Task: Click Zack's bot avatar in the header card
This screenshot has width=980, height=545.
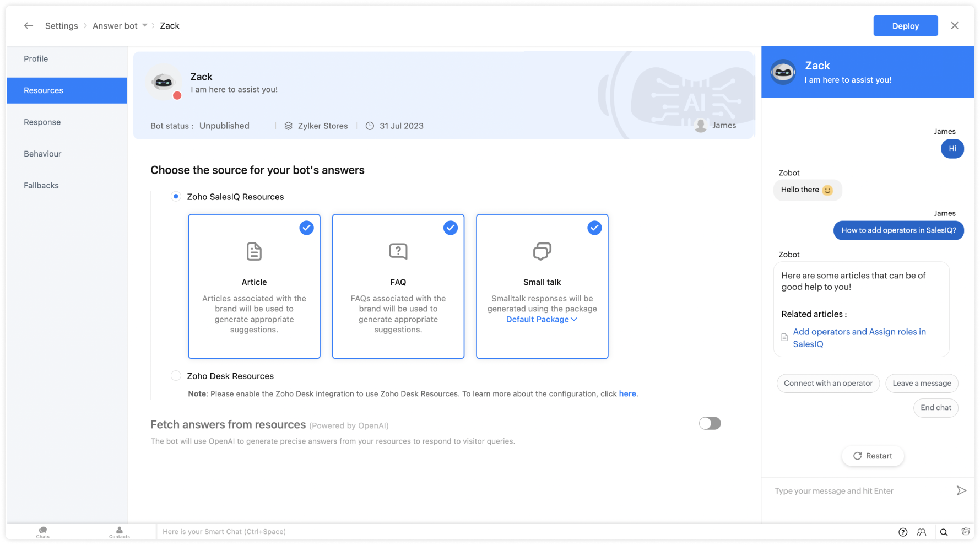Action: [x=164, y=83]
